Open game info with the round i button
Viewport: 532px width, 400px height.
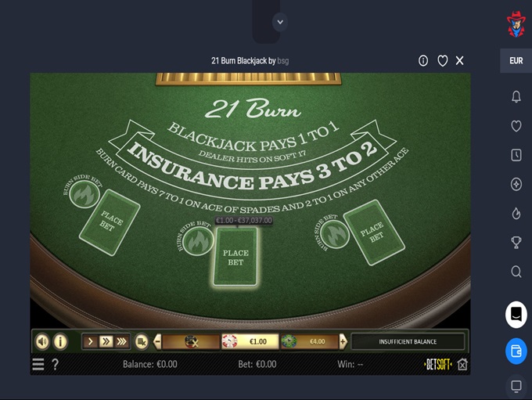(60, 341)
